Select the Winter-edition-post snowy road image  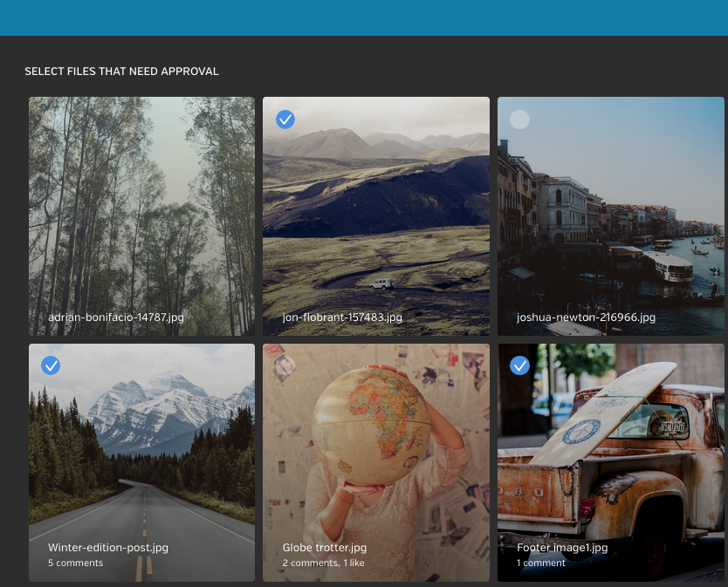(x=141, y=462)
